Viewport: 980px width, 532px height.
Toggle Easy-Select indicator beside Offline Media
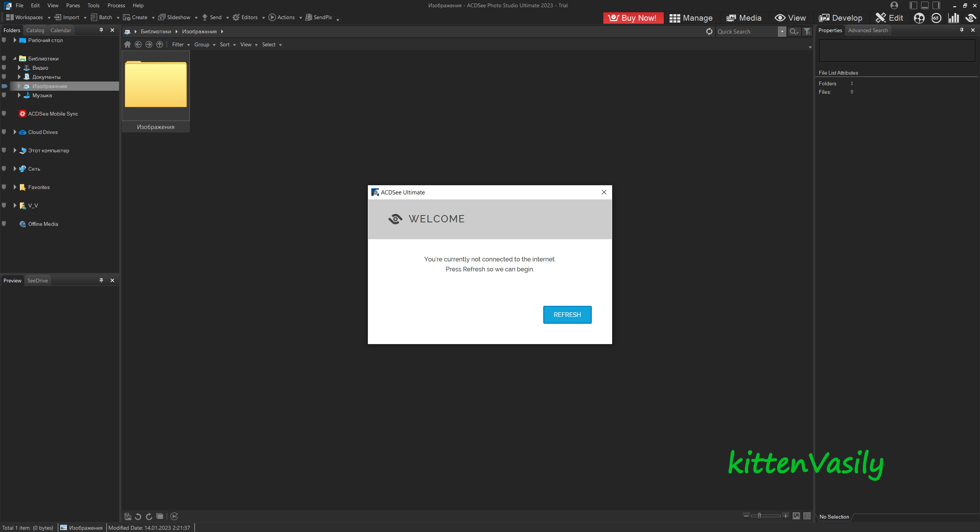pyautogui.click(x=4, y=224)
